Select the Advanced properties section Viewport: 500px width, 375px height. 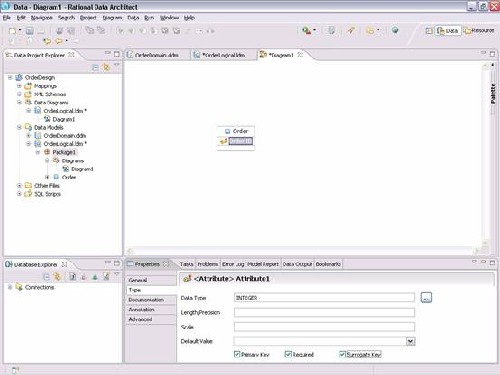coord(151,319)
